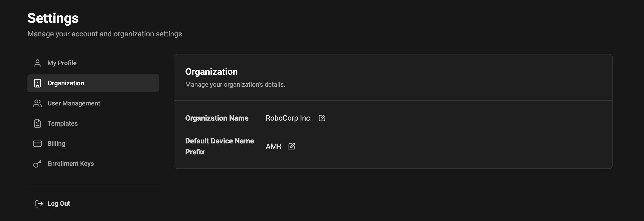Click the User Management people icon
The image size is (644, 221).
click(37, 103)
